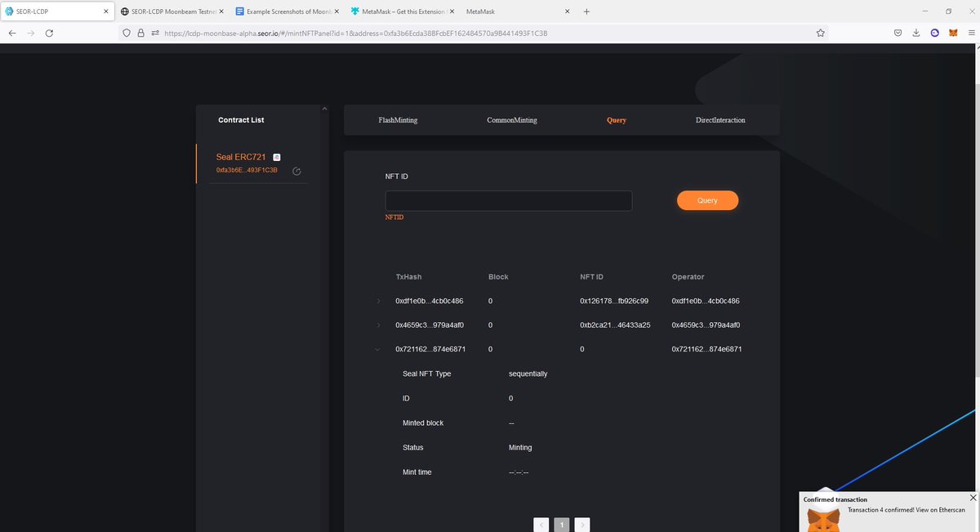Expand the first TxHash row details
This screenshot has width=980, height=532.
377,301
